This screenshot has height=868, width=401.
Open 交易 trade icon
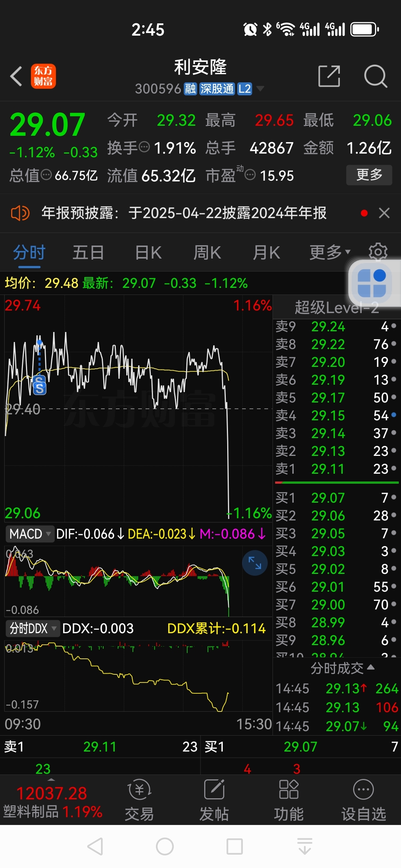pos(139,800)
